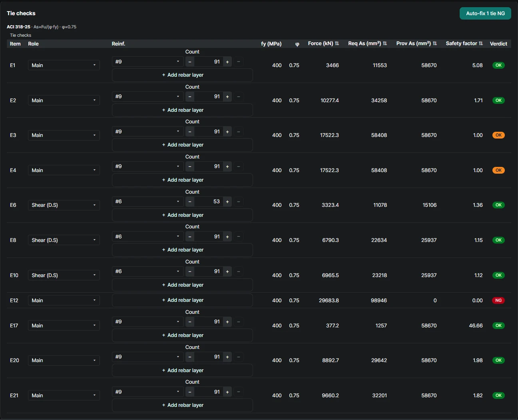The image size is (518, 420).
Task: Click the Auto-fix 1 tie NG button
Action: [485, 13]
